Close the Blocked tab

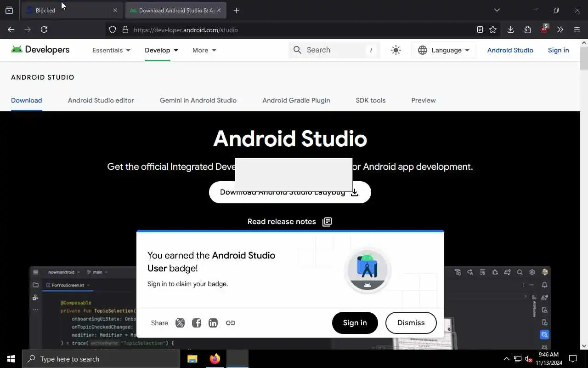click(115, 10)
